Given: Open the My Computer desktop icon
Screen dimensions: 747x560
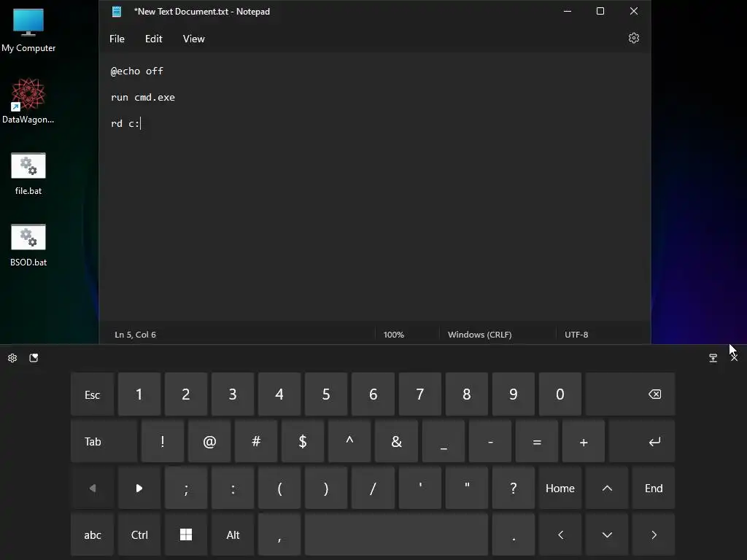Looking at the screenshot, I should point(28,30).
